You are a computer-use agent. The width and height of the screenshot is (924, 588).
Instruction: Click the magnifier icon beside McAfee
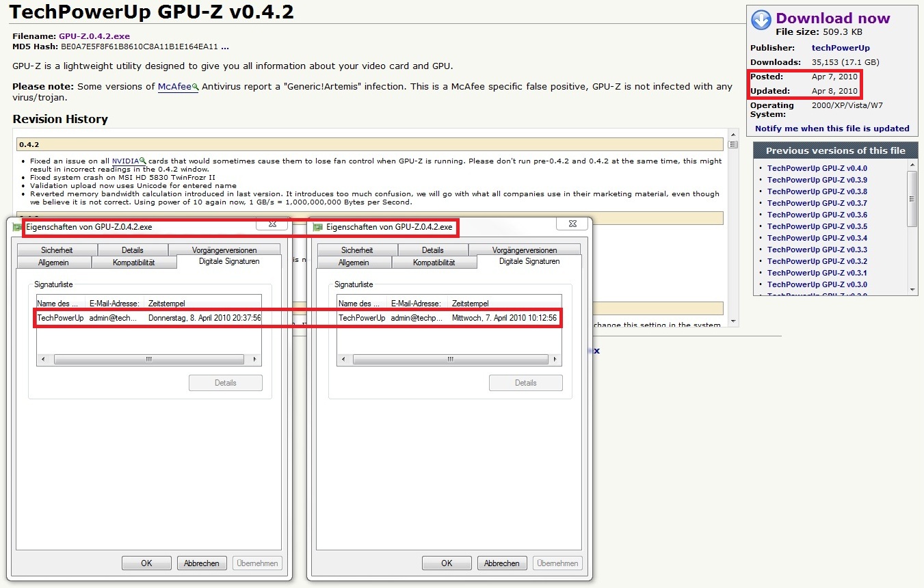(195, 87)
